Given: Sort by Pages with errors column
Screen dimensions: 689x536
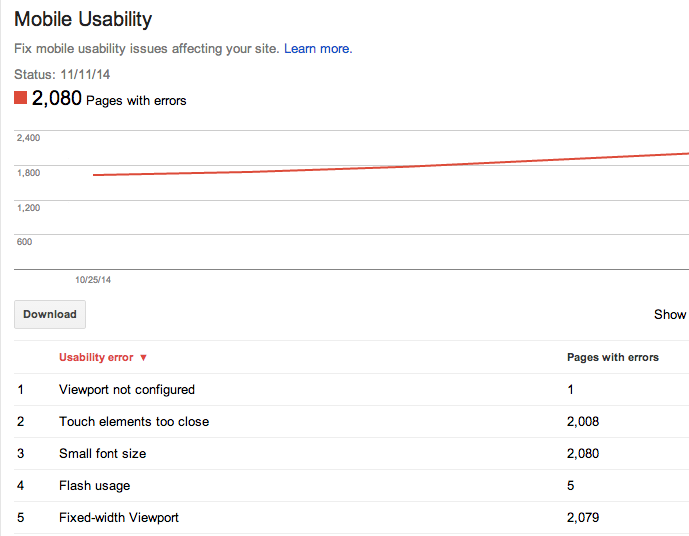Looking at the screenshot, I should coord(612,357).
